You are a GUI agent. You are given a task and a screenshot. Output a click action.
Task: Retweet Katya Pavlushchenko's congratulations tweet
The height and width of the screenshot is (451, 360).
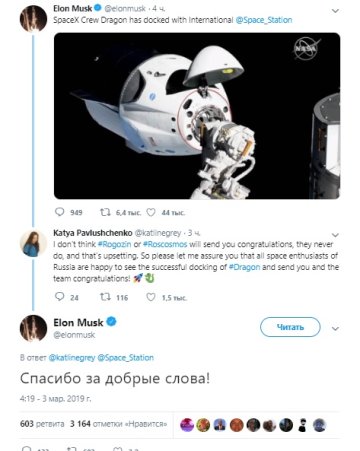(105, 297)
